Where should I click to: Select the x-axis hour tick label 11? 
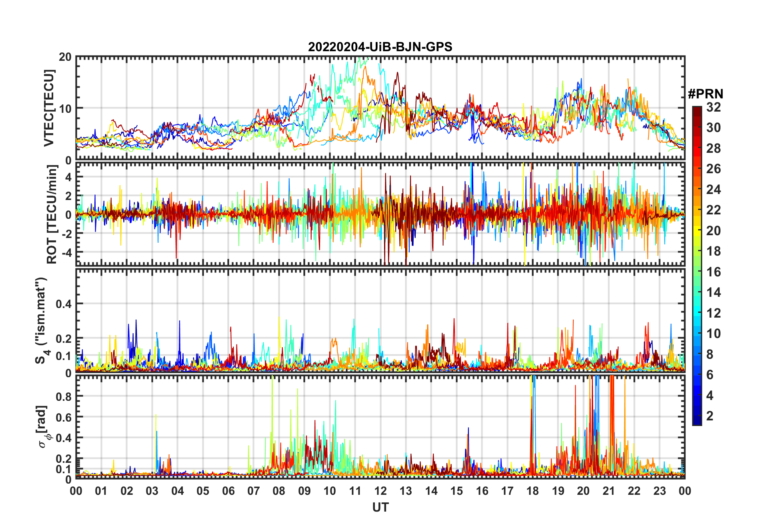(355, 491)
